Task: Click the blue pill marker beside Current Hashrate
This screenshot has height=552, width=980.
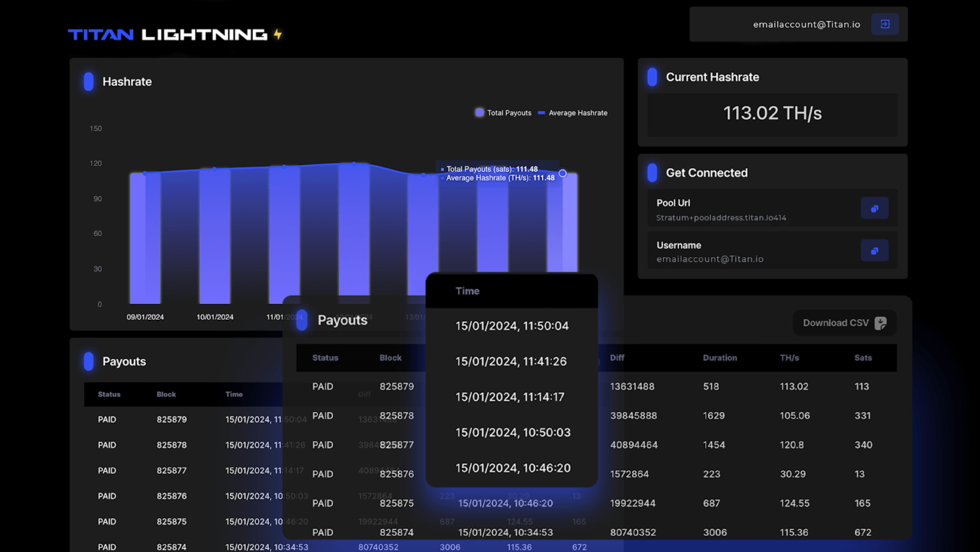Action: click(x=652, y=77)
